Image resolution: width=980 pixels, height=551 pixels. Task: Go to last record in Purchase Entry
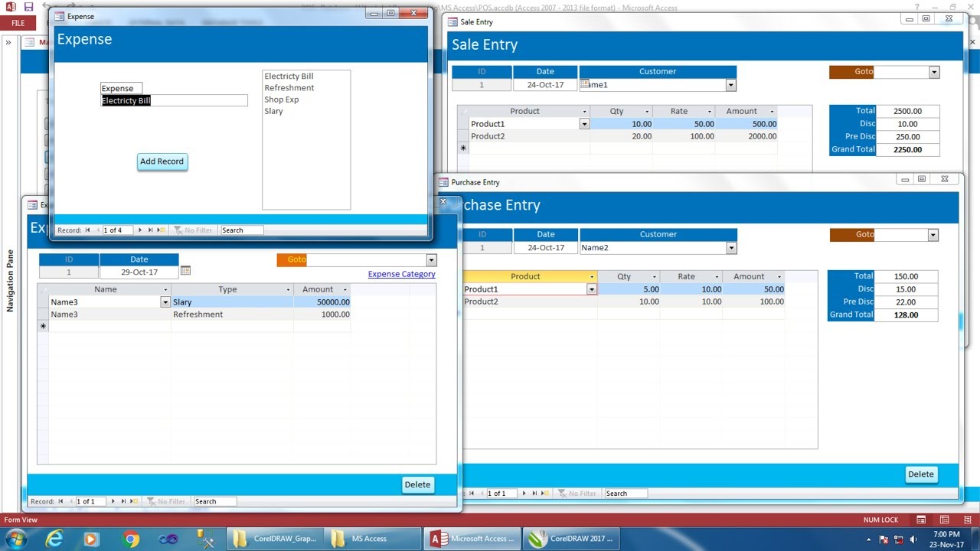pos(534,494)
